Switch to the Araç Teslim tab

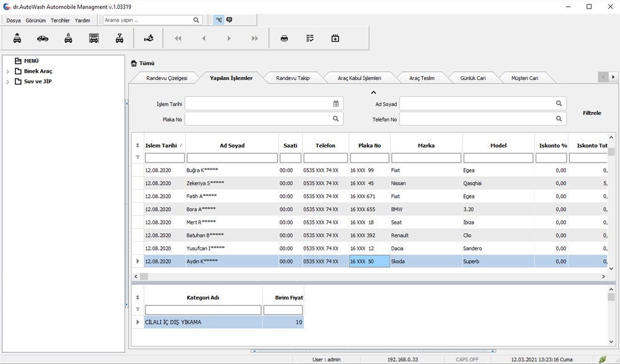point(422,78)
